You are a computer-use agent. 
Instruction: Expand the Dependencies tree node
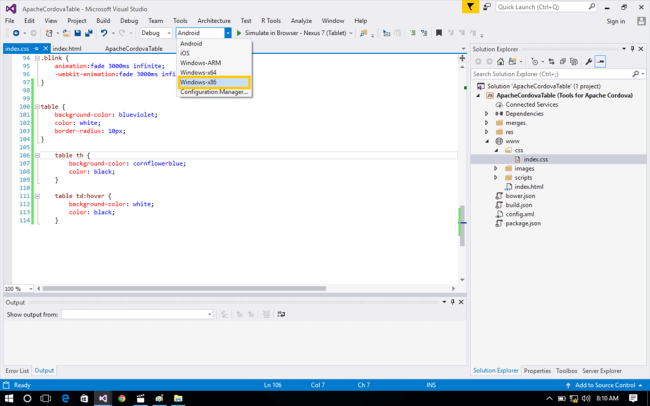pos(487,113)
